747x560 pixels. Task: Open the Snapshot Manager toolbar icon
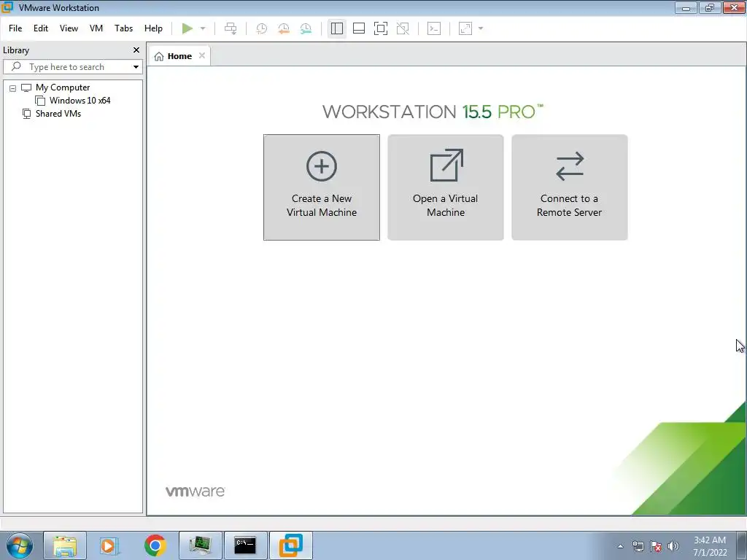(x=306, y=28)
